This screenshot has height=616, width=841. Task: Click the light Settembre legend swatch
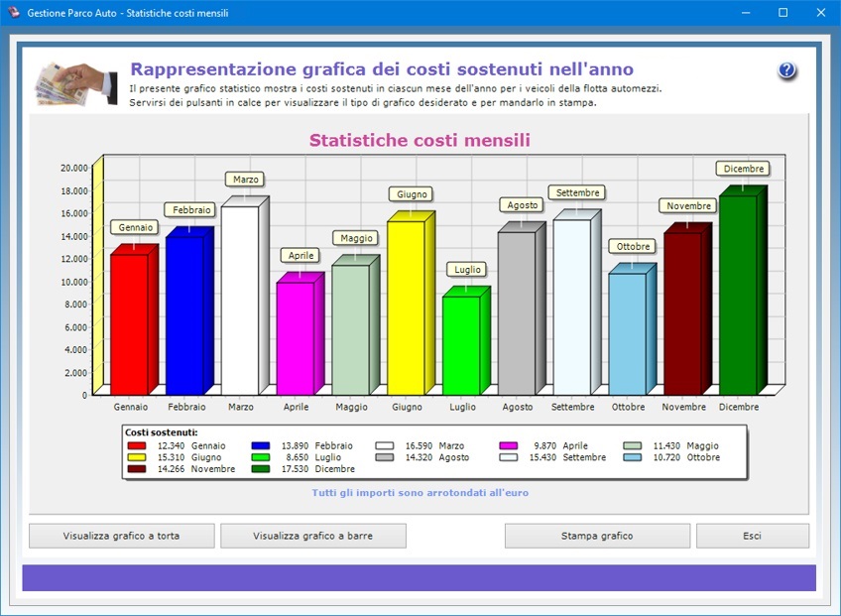pyautogui.click(x=509, y=457)
